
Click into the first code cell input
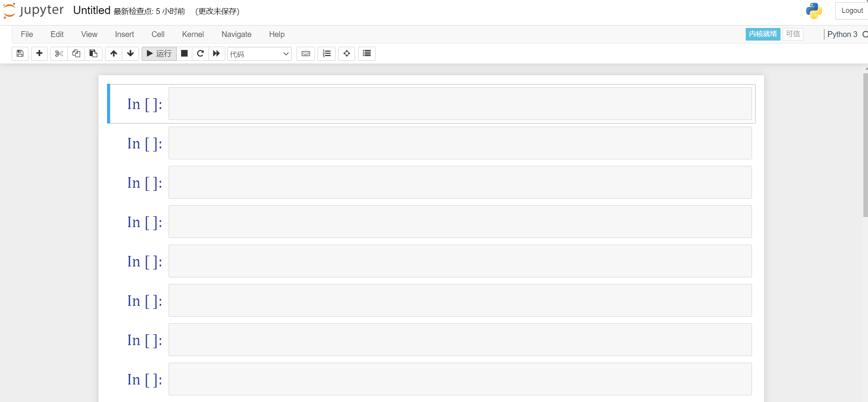pos(460,104)
